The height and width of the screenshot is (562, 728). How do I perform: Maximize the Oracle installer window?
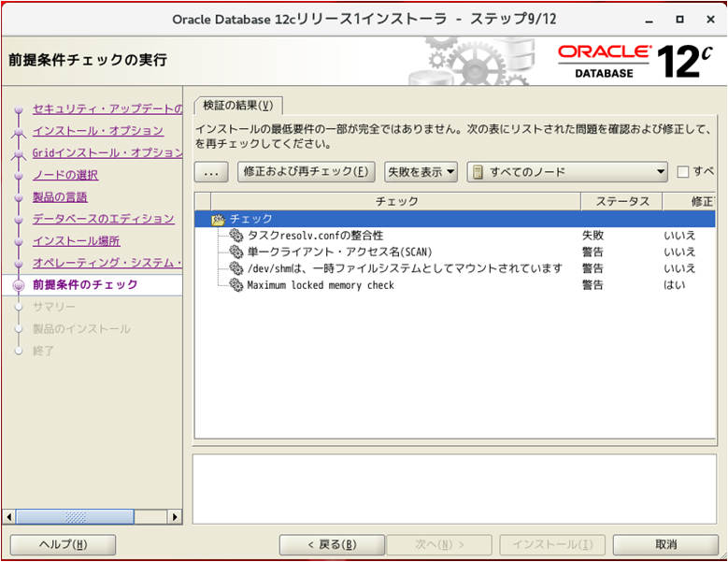pyautogui.click(x=679, y=20)
